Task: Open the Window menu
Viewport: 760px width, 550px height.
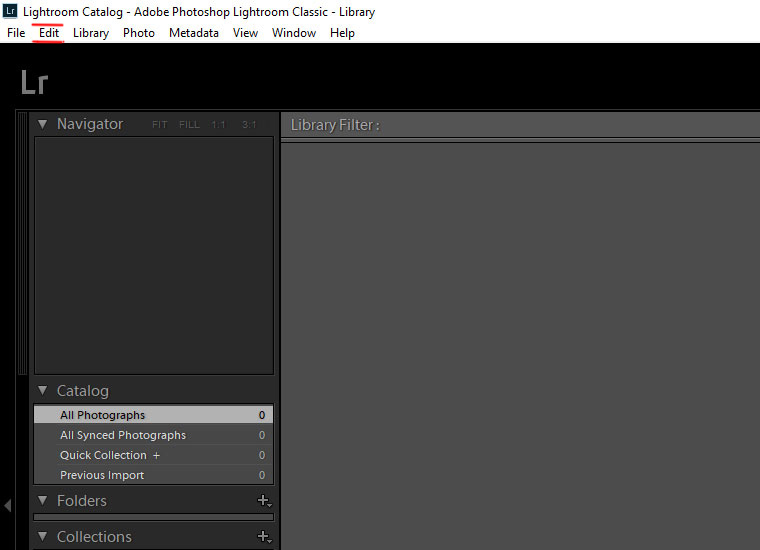Action: (x=294, y=33)
